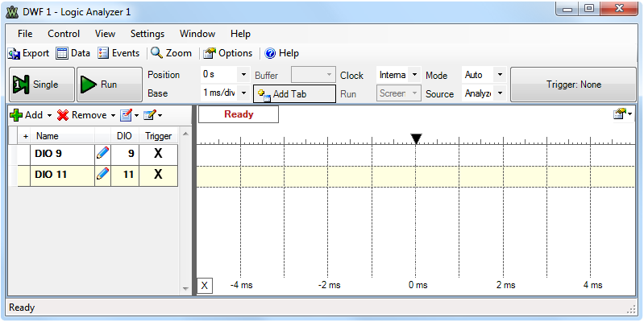This screenshot has height=322, width=644.
Task: Start a Single acquisition
Action: (42, 85)
